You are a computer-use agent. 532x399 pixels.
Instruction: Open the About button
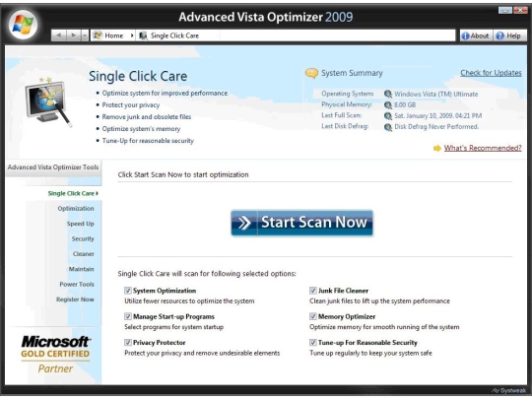pos(476,35)
